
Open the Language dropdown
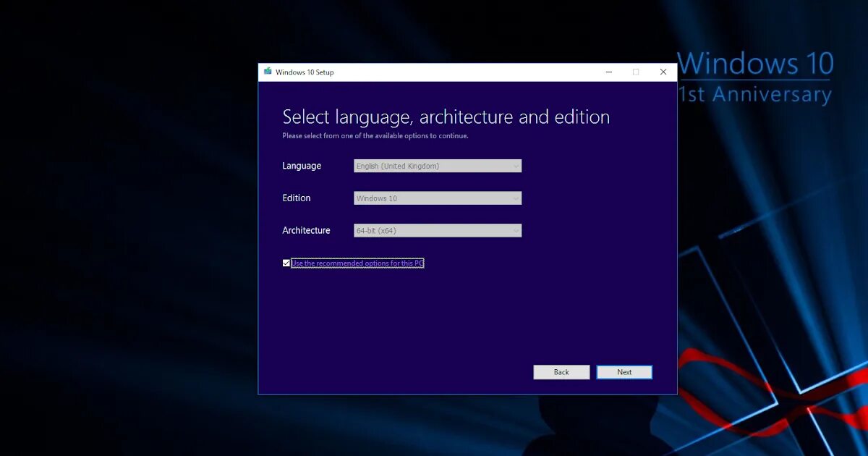point(438,166)
